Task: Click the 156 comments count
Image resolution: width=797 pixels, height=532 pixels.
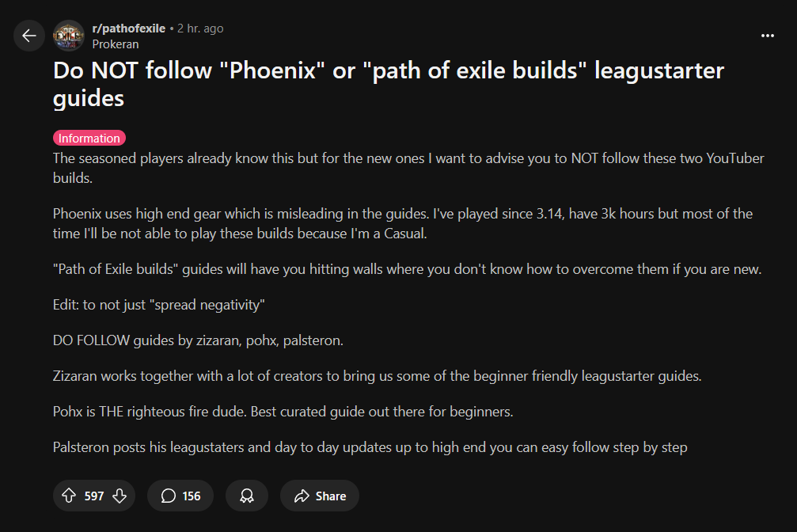Action: tap(191, 496)
